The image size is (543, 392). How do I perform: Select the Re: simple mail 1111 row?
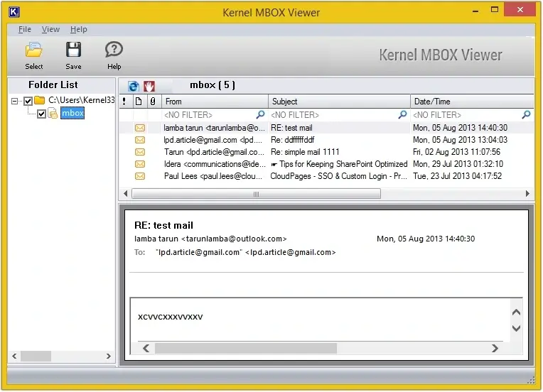pyautogui.click(x=326, y=152)
